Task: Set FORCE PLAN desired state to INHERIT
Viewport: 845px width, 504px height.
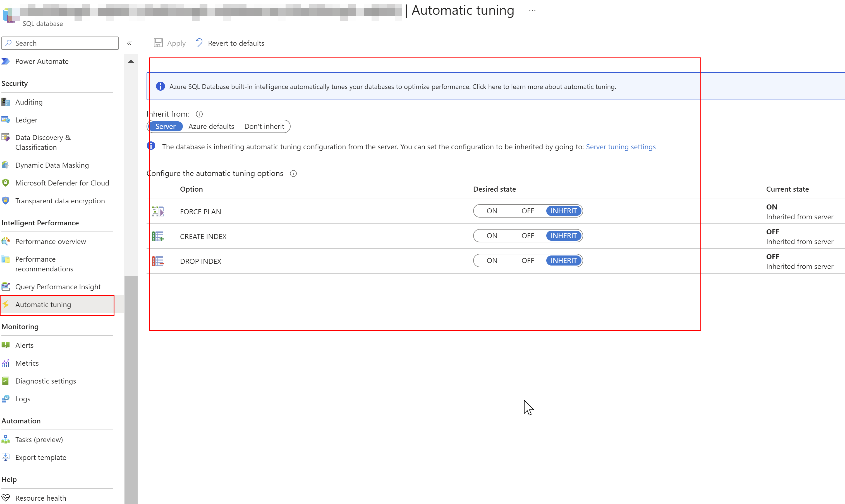Action: (564, 211)
